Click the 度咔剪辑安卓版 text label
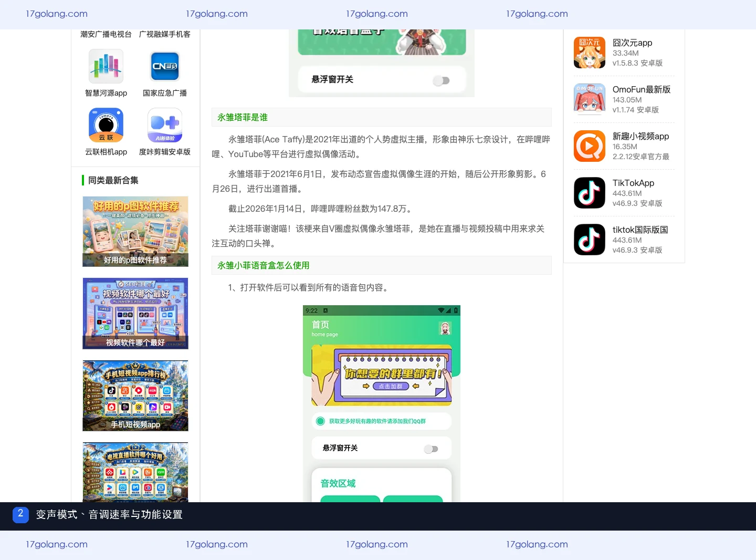756x560 pixels. pyautogui.click(x=165, y=152)
